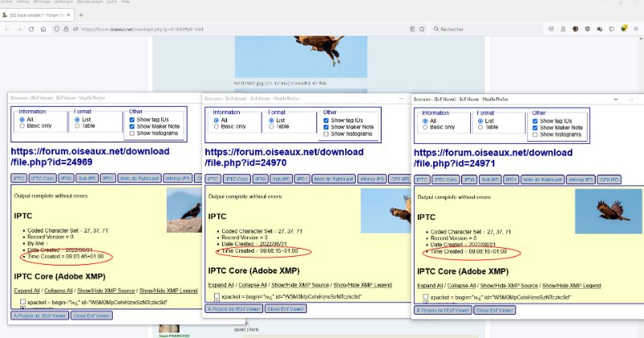Reload the forum page
This screenshot has height=338, width=644.
pos(31,29)
